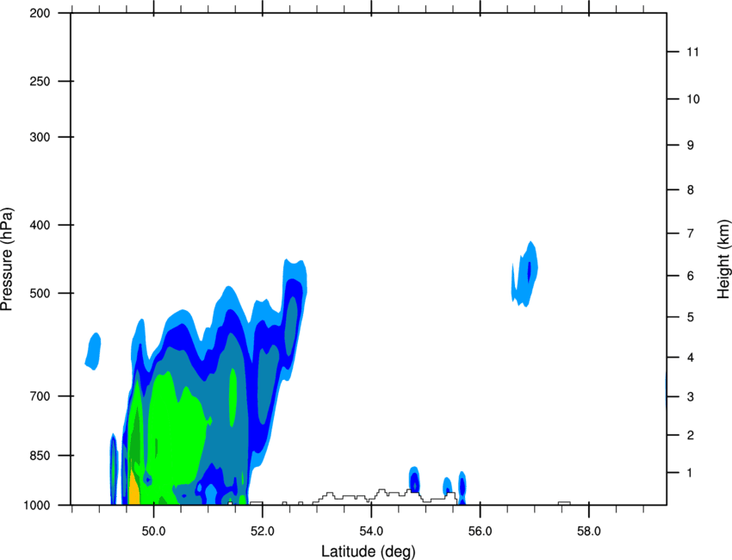The width and height of the screenshot is (732, 560).
Task: Pick the 2 km height label
Action: coord(691,435)
